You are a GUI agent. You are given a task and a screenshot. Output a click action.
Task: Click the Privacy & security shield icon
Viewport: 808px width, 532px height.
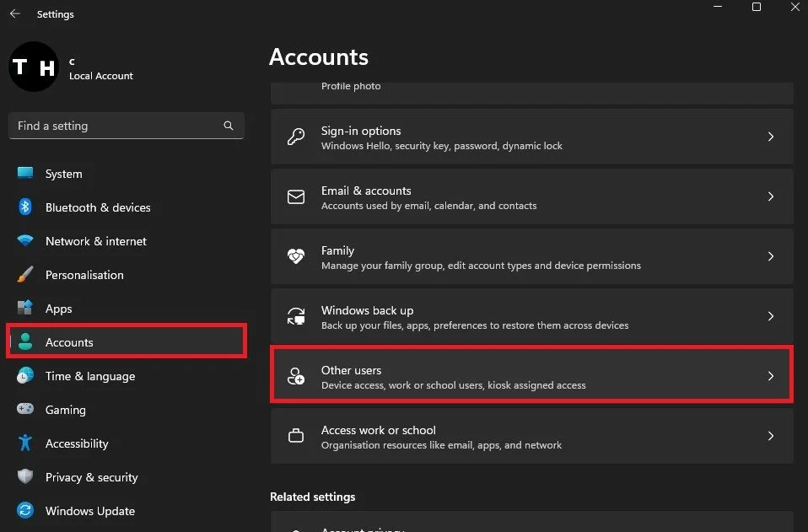click(x=25, y=477)
